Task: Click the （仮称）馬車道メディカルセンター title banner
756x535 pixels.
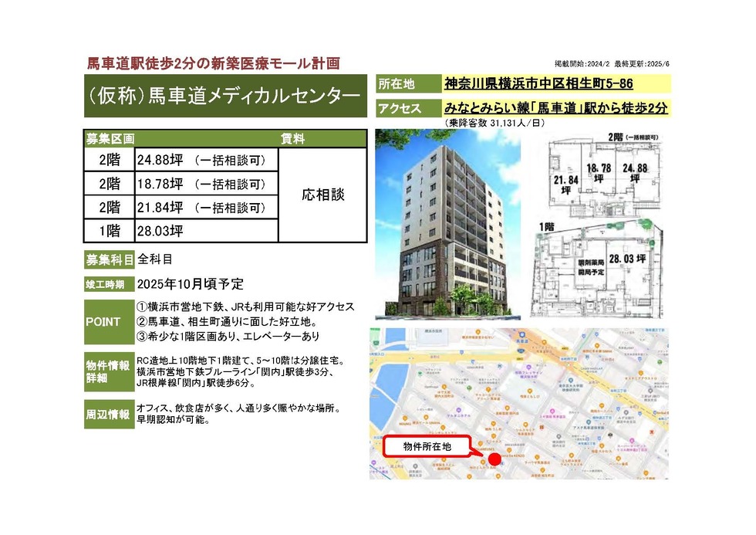Action: pos(225,96)
